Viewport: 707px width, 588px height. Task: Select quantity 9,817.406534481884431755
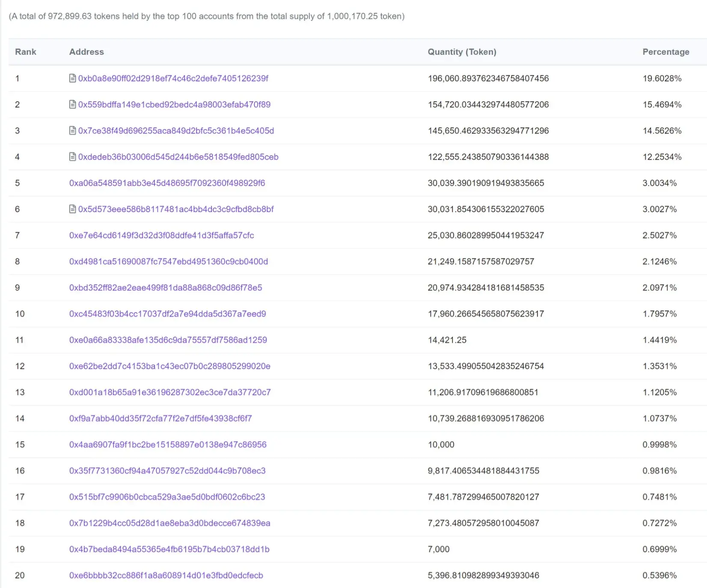coord(484,470)
